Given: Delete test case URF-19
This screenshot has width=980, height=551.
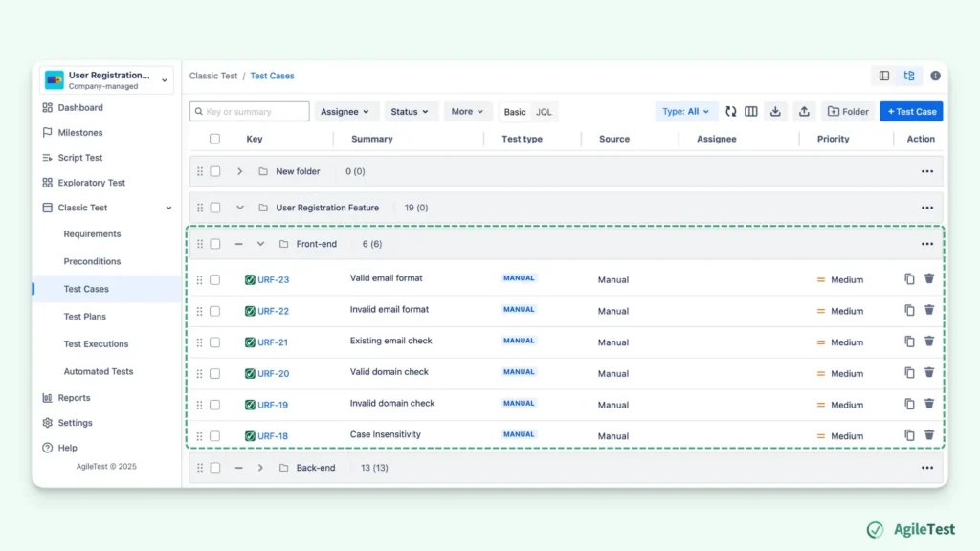Looking at the screenshot, I should pos(929,405).
